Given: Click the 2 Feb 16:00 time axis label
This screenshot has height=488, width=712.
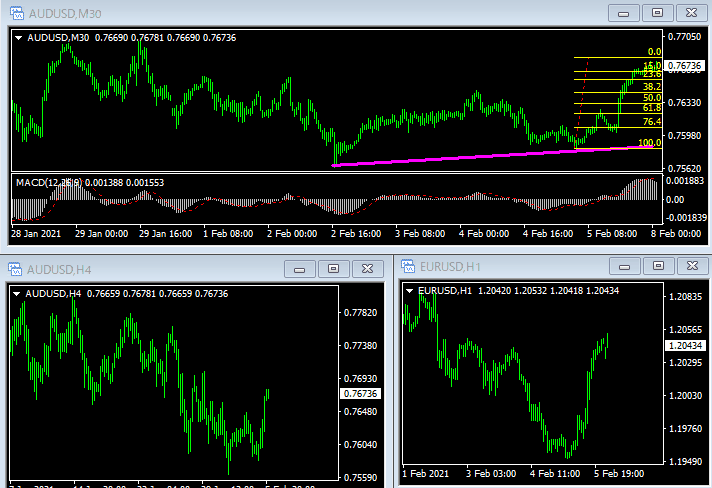Looking at the screenshot, I should click(356, 234).
